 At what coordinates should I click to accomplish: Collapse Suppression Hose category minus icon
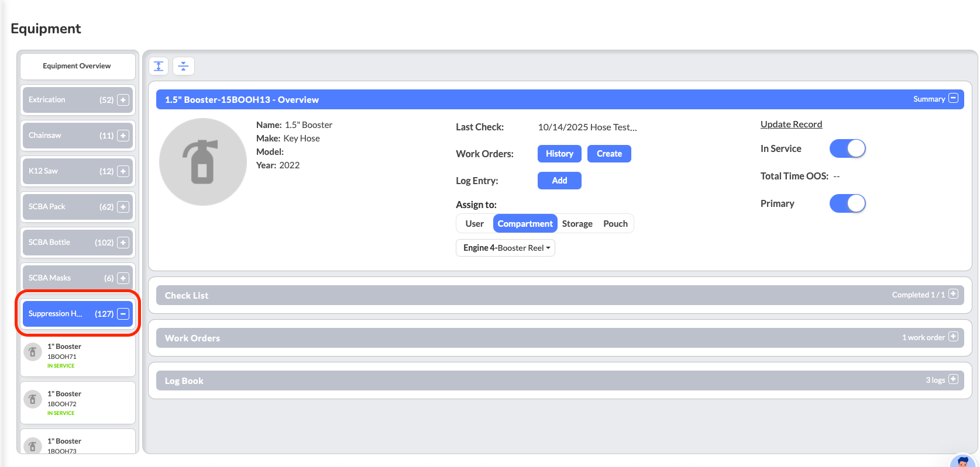click(x=123, y=314)
